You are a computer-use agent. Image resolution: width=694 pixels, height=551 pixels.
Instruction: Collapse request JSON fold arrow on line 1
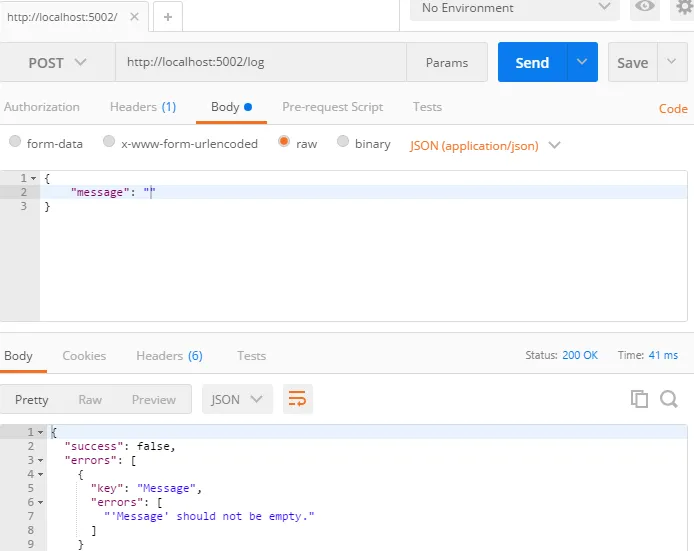(x=33, y=178)
